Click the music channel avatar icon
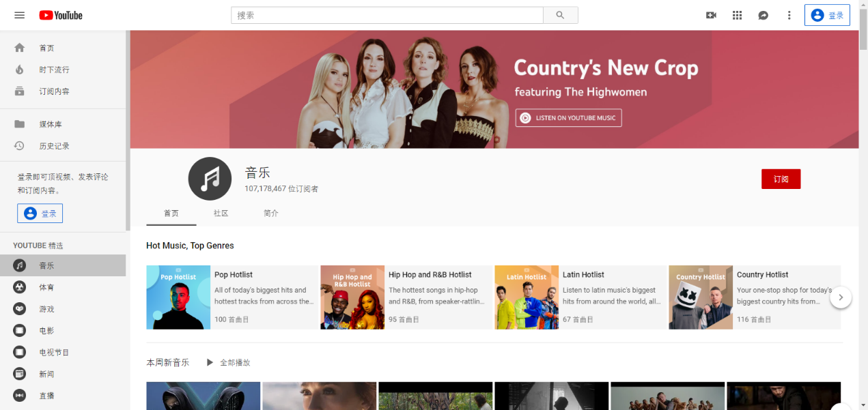Screen dimensions: 868x410 [210, 179]
